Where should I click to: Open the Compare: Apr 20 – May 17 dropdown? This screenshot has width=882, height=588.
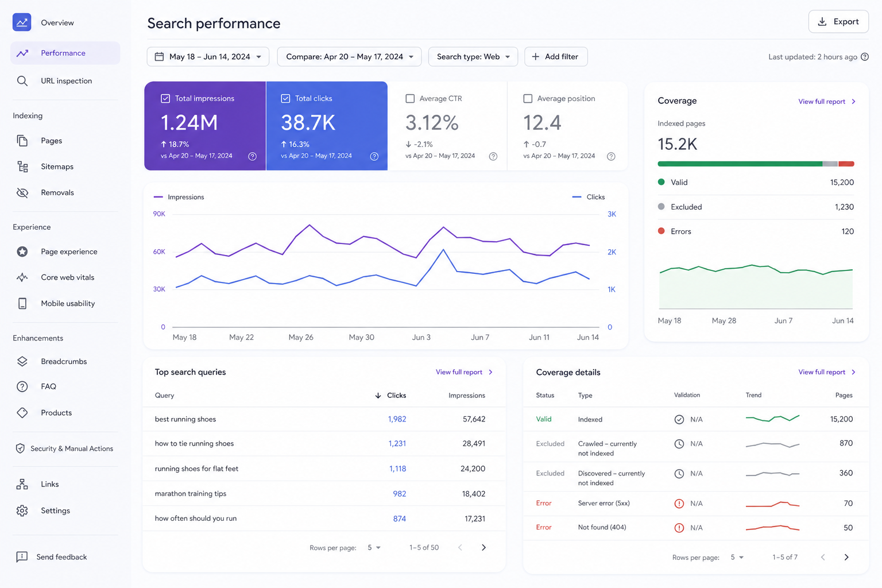click(349, 57)
